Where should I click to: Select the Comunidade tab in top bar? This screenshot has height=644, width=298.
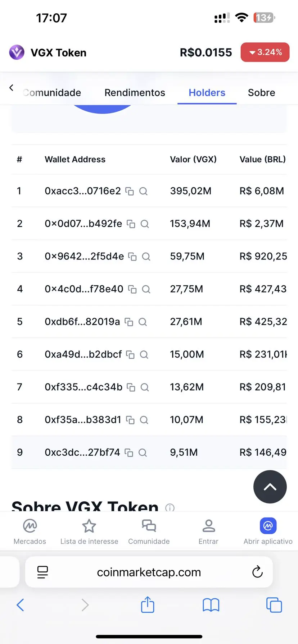[52, 93]
